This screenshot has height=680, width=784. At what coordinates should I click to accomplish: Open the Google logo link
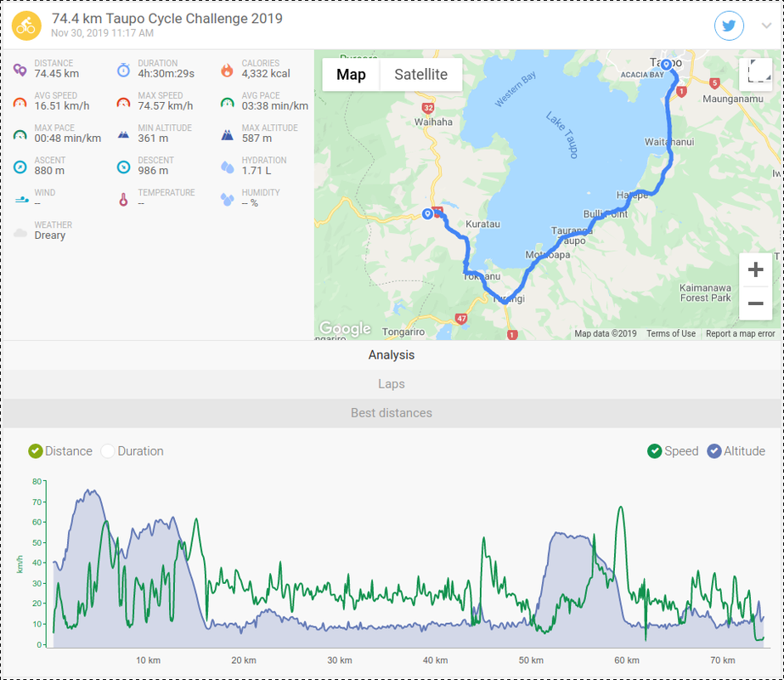[345, 328]
